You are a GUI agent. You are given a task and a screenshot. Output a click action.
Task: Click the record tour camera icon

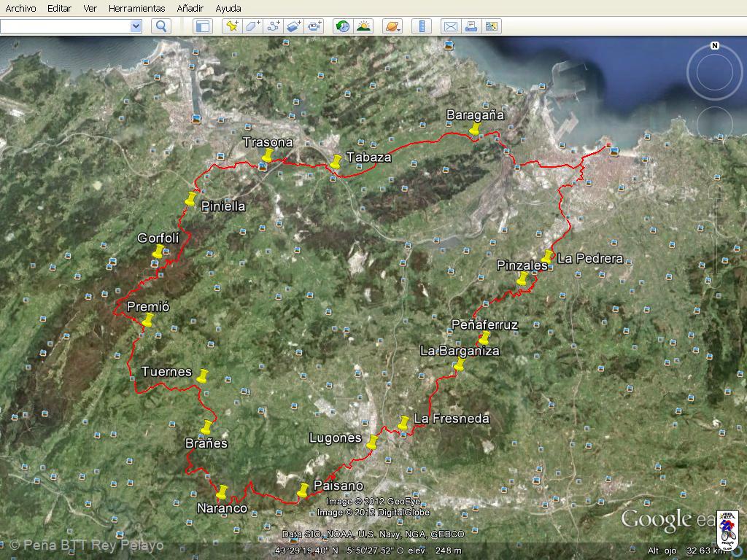pos(314,26)
